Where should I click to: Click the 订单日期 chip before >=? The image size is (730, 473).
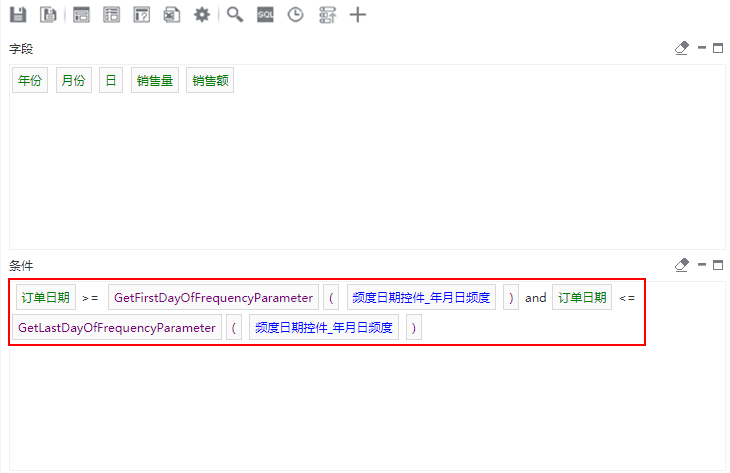click(x=46, y=297)
